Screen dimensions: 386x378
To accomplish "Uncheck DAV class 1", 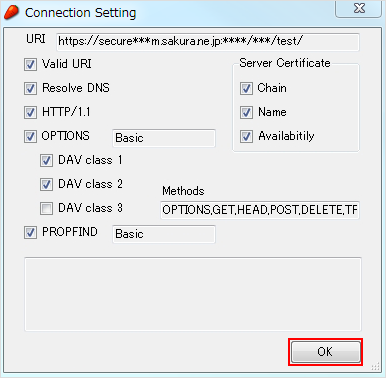I will coord(46,160).
